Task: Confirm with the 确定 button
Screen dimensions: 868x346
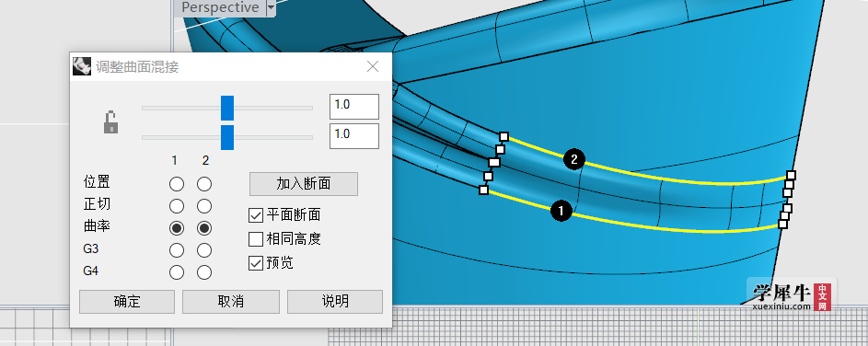Action: pyautogui.click(x=127, y=302)
